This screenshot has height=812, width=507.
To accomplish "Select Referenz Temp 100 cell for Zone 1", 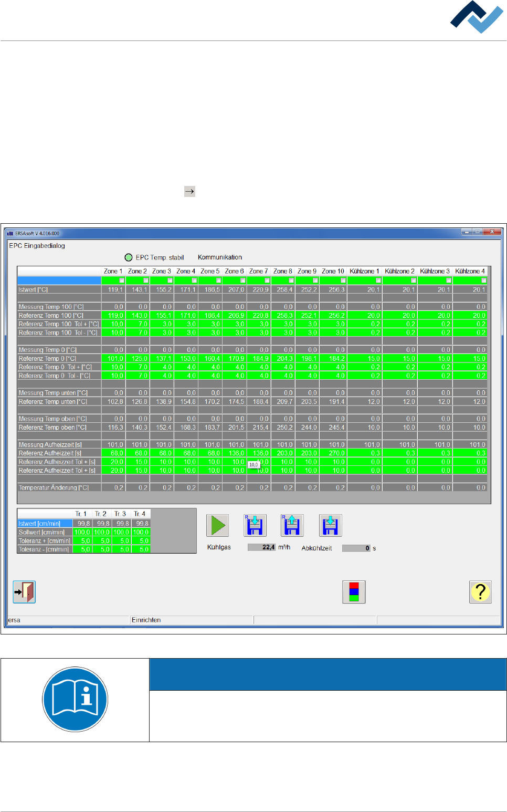I will (x=113, y=316).
